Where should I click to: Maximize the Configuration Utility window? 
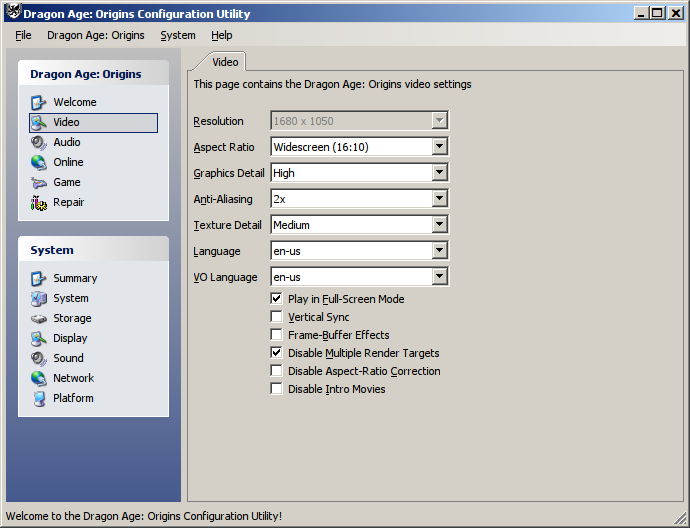[x=657, y=13]
